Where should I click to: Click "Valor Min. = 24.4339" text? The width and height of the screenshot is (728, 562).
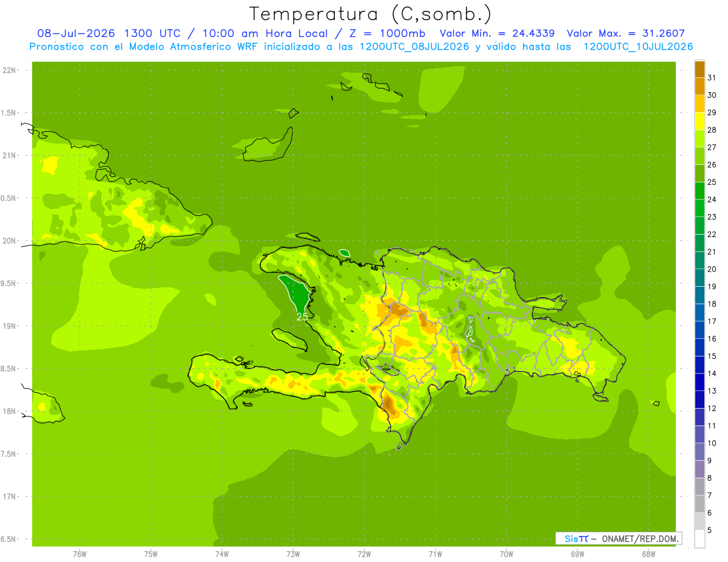click(497, 33)
